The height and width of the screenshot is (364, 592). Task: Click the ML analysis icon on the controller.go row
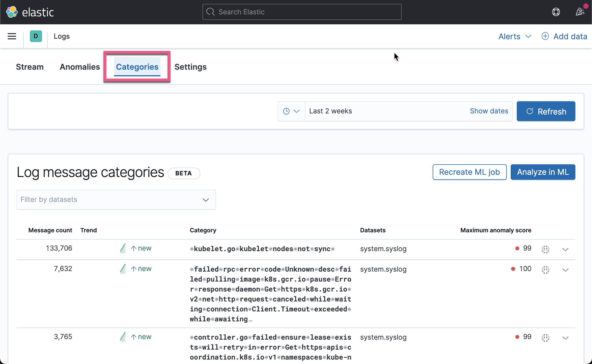tap(546, 338)
